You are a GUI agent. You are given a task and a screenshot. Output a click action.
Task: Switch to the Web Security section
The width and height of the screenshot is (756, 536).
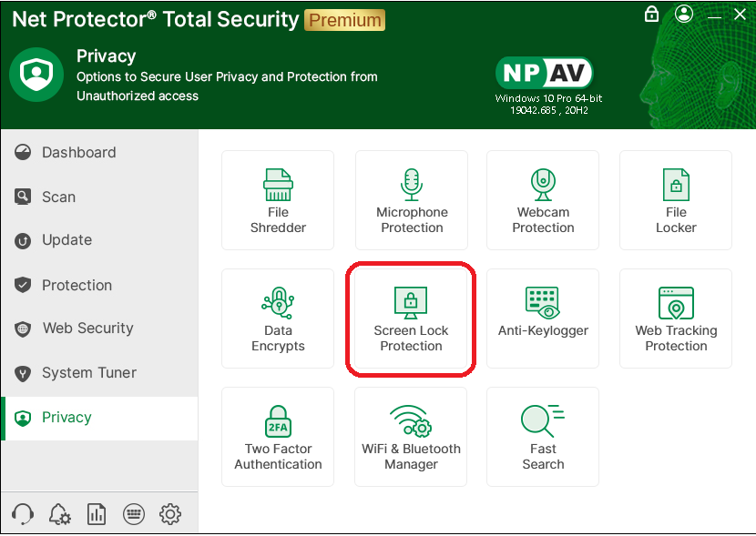[x=87, y=329]
